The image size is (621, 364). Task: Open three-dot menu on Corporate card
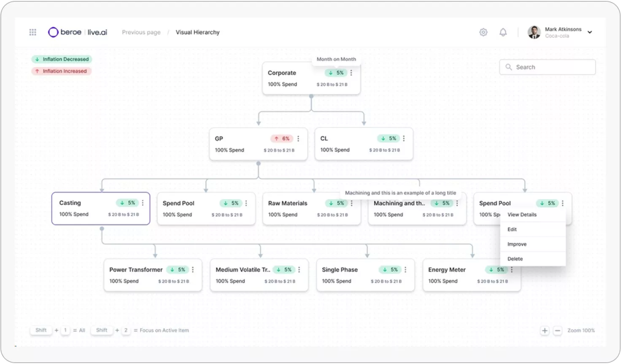(351, 73)
